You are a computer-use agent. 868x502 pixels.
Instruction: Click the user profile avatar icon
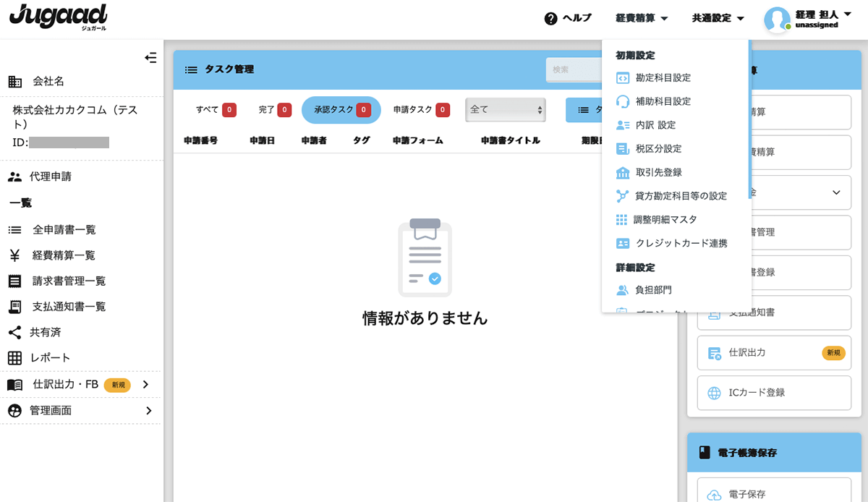[777, 20]
